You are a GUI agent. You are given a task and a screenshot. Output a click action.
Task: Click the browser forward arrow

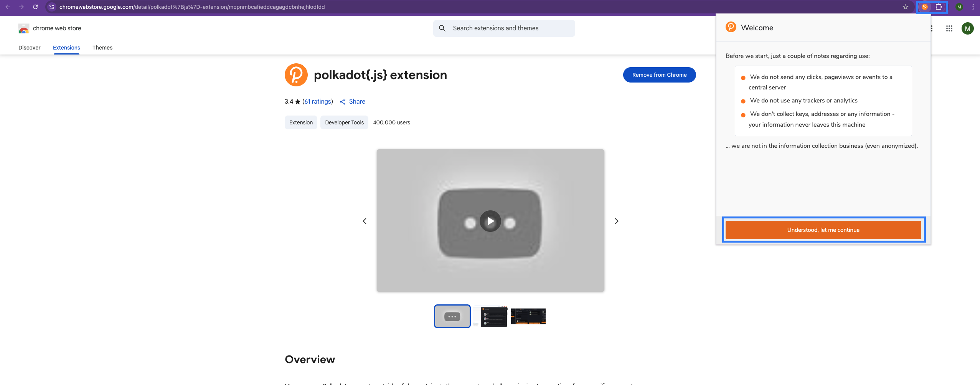tap(21, 7)
